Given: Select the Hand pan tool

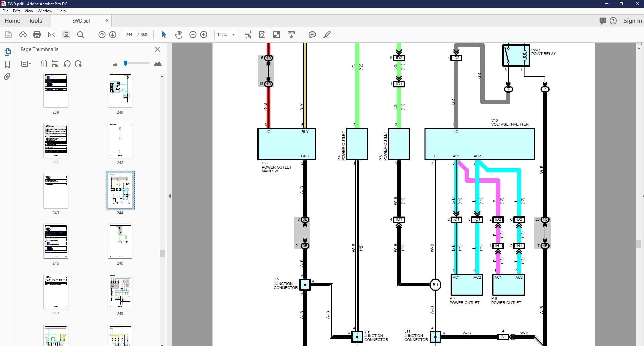Looking at the screenshot, I should (x=178, y=35).
